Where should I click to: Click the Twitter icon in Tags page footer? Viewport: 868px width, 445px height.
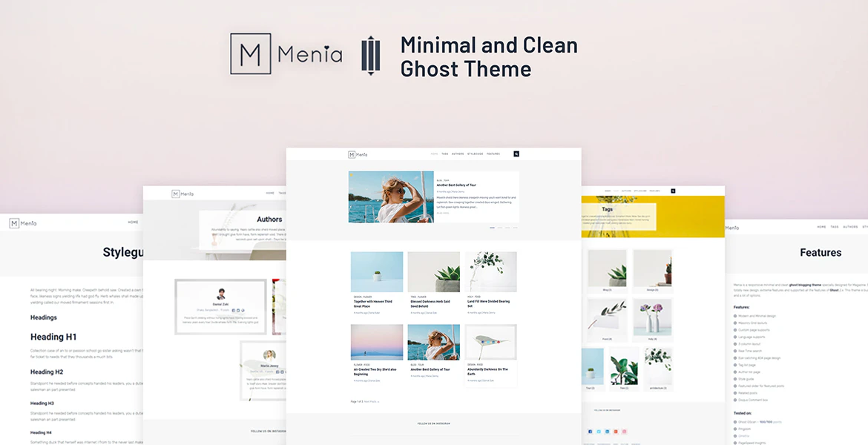(599, 431)
